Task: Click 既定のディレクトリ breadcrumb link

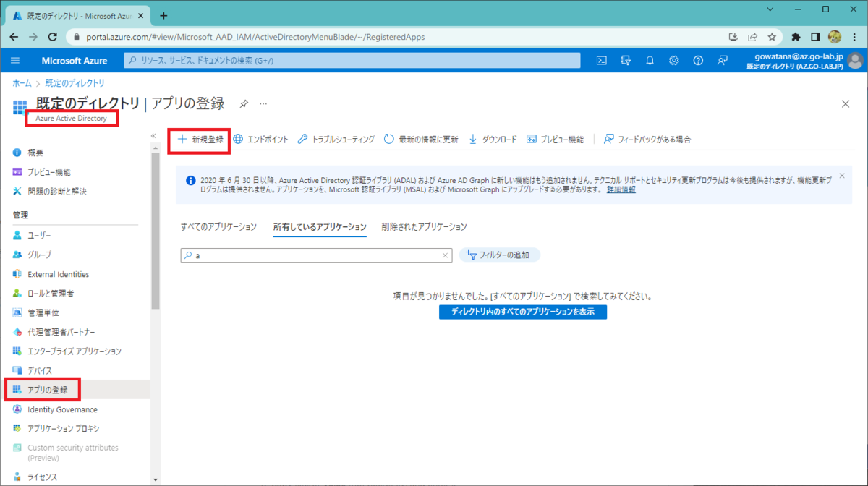Action: [75, 84]
